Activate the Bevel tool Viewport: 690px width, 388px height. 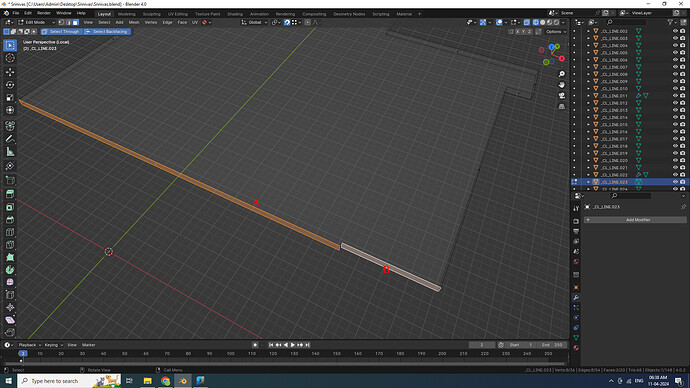click(10, 220)
